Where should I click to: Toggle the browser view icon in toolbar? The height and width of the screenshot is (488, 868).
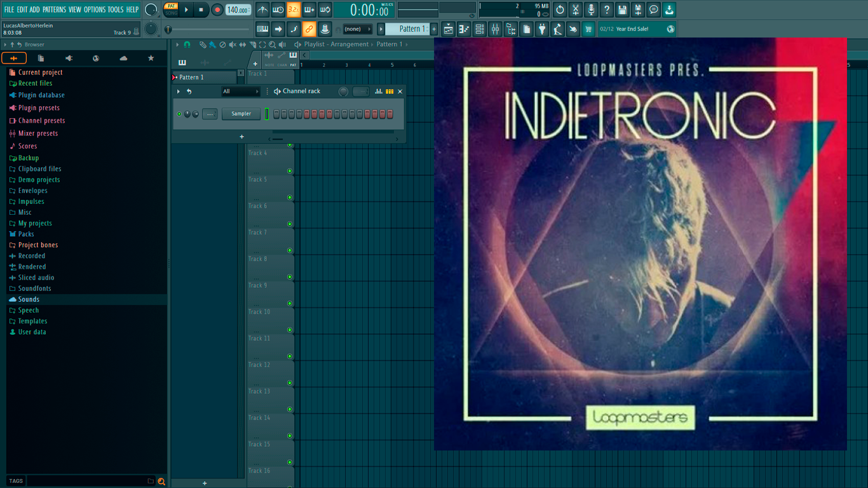pyautogui.click(x=511, y=29)
